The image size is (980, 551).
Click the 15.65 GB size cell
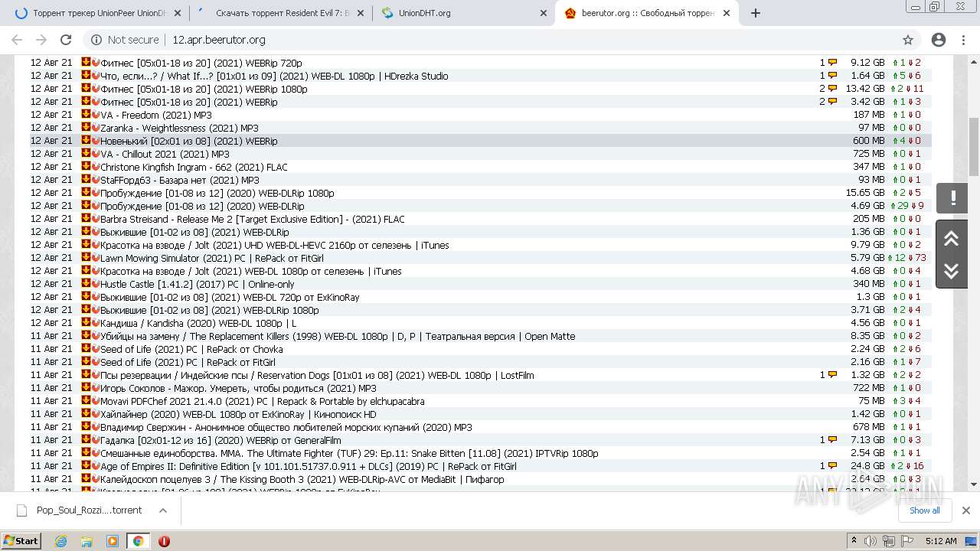pos(865,193)
